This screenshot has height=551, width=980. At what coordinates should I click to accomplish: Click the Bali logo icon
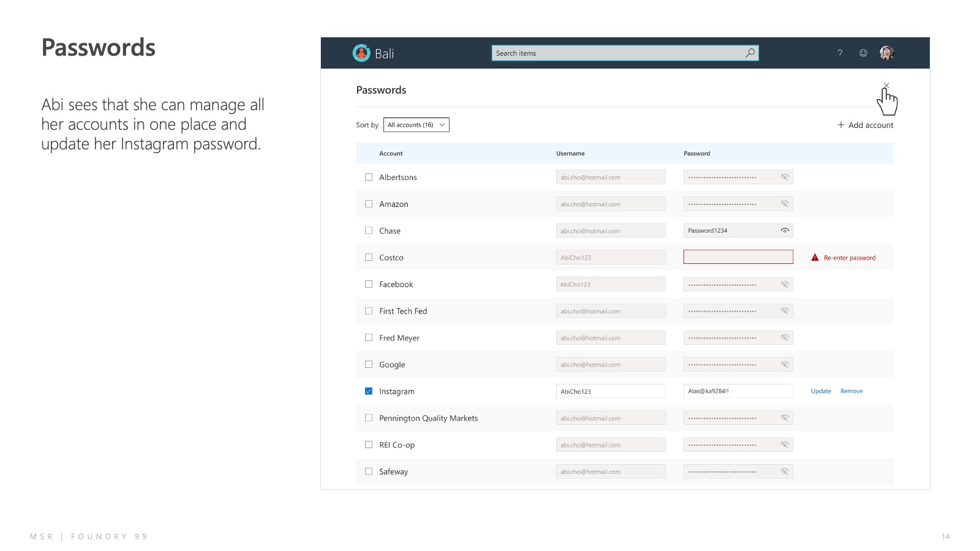[361, 53]
